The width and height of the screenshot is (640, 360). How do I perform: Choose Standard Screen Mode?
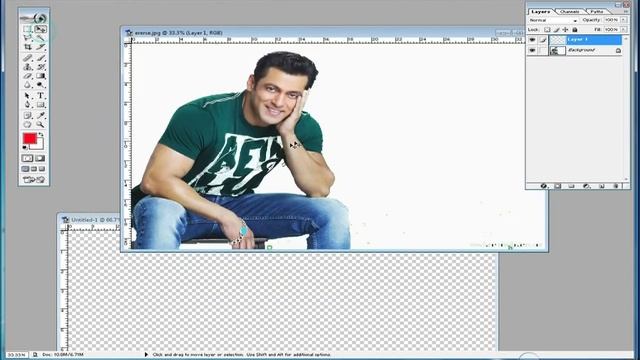click(25, 169)
